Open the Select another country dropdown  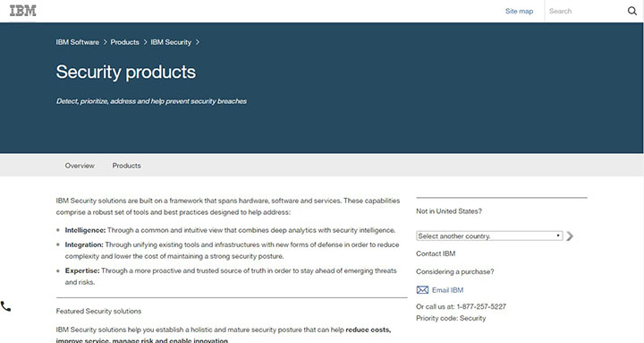coord(489,236)
